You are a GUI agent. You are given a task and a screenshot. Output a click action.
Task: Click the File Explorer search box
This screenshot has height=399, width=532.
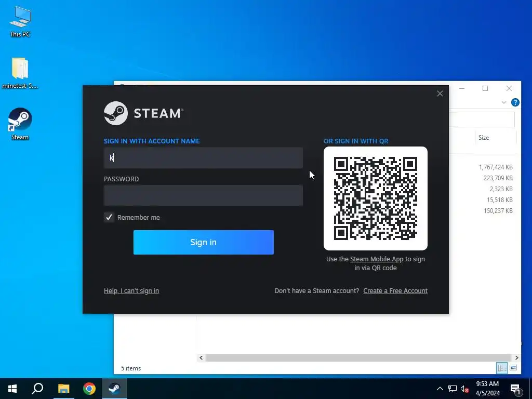pos(482,119)
